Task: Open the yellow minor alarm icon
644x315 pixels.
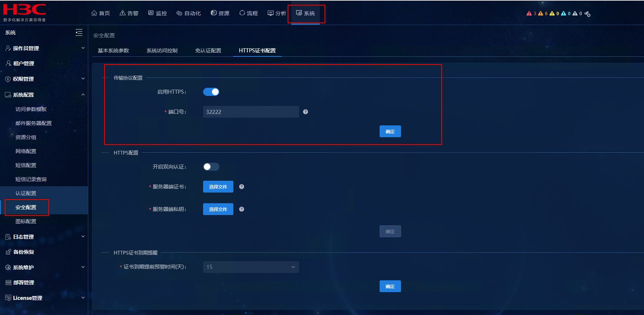Action: coord(552,13)
